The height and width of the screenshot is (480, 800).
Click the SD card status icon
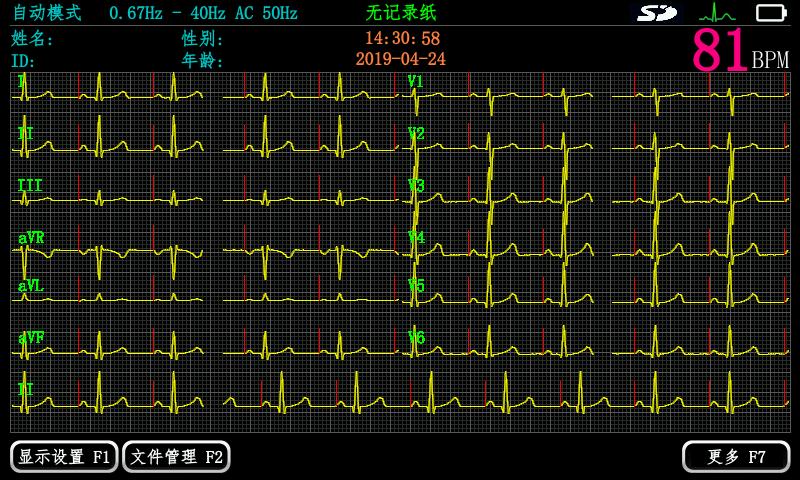pyautogui.click(x=657, y=13)
